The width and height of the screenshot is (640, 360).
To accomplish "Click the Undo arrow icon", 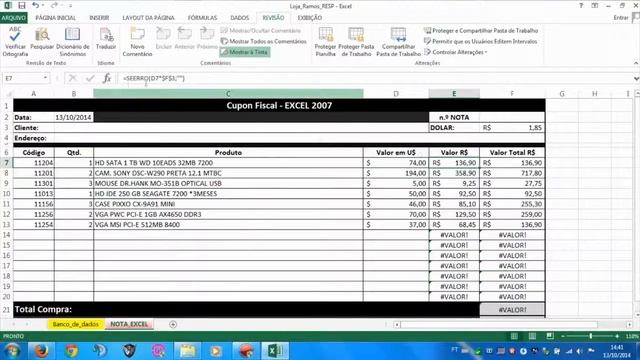I will pos(36,5).
